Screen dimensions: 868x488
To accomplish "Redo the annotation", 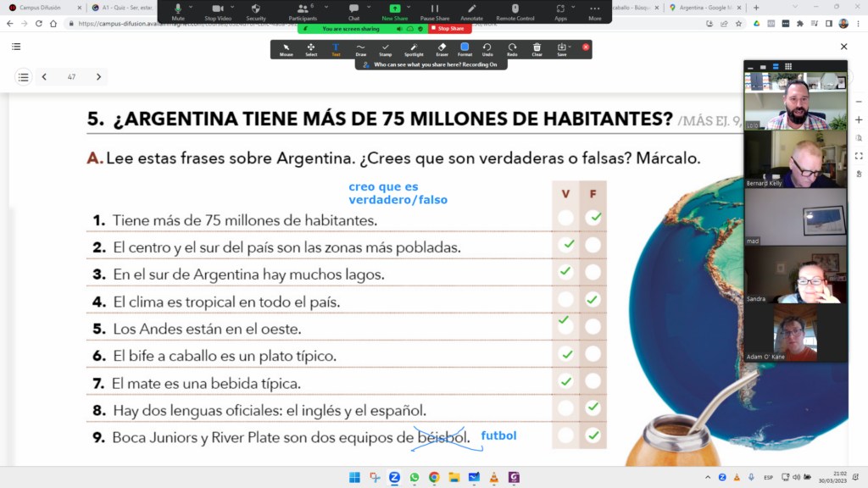I will click(x=512, y=50).
